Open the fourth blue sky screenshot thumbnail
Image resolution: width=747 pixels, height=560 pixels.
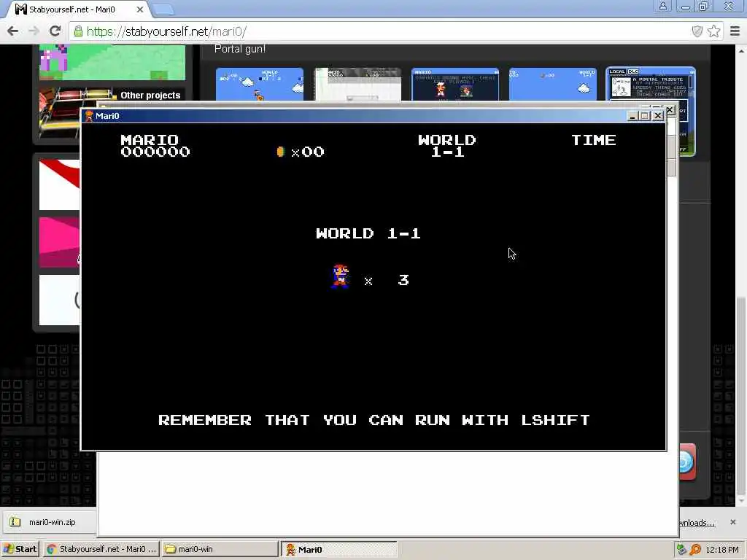point(553,85)
